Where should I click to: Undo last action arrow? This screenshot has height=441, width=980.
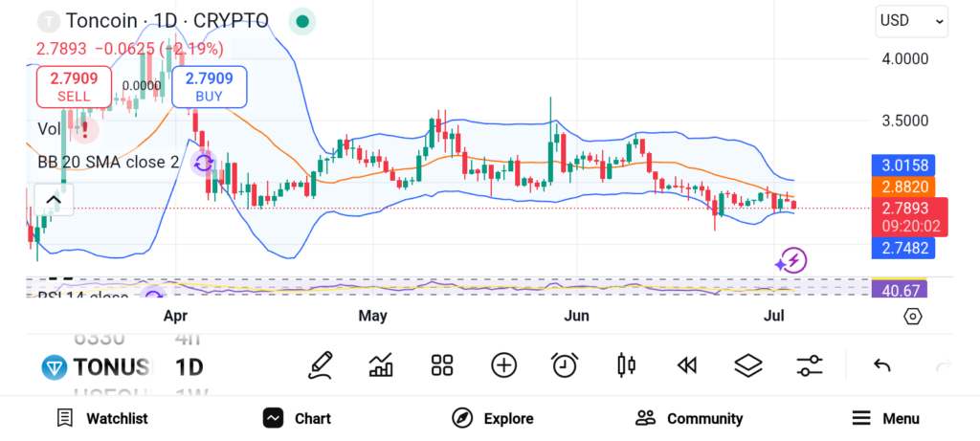[881, 365]
